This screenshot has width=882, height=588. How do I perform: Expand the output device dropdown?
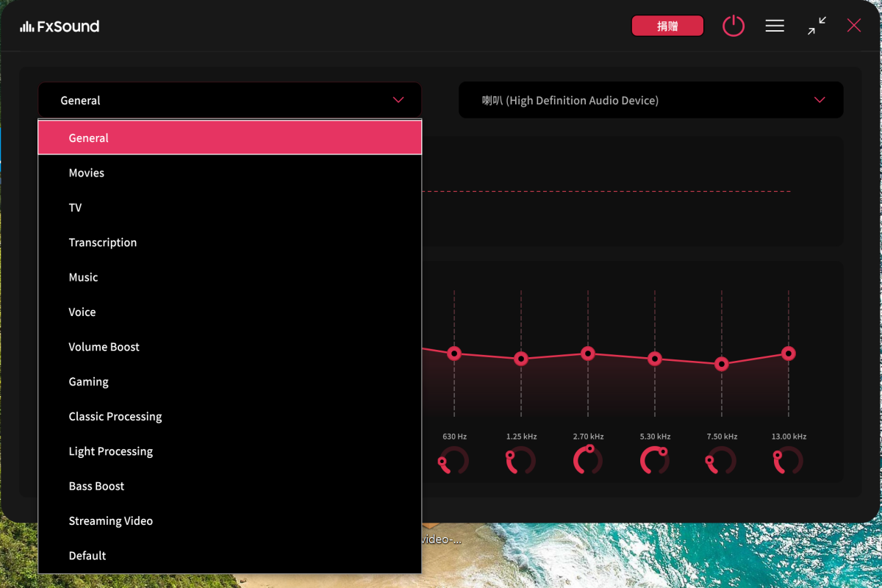650,100
